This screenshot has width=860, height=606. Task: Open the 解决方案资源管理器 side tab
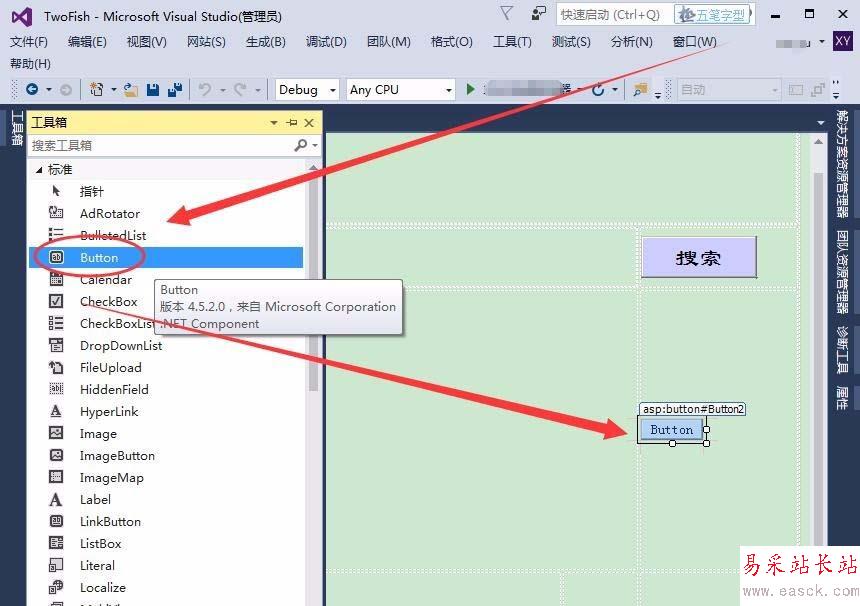[841, 163]
